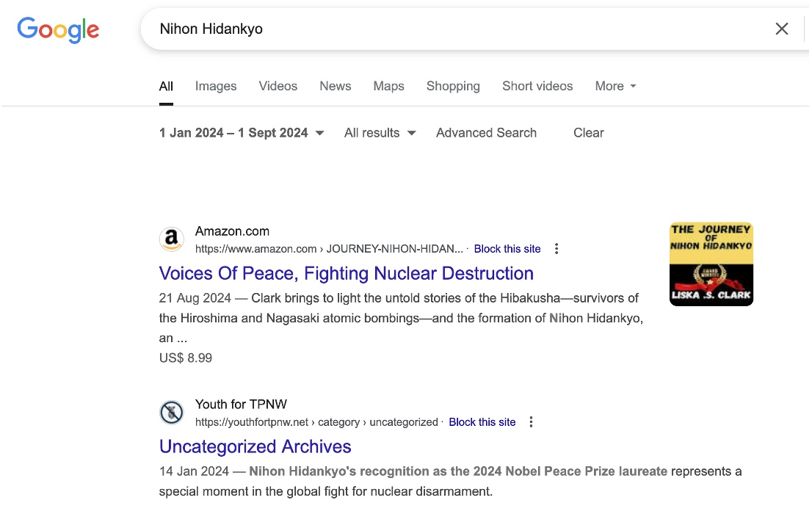Screen dimensions: 812x514
Task: Open Voices Of Peace, Fighting Nuclear Destruction link
Action: (x=346, y=273)
